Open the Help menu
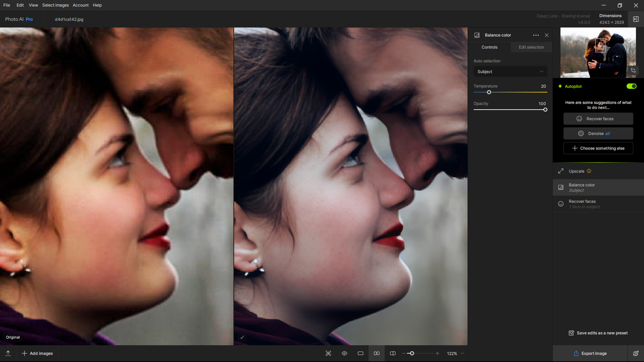Viewport: 644px width, 362px height. click(x=97, y=5)
